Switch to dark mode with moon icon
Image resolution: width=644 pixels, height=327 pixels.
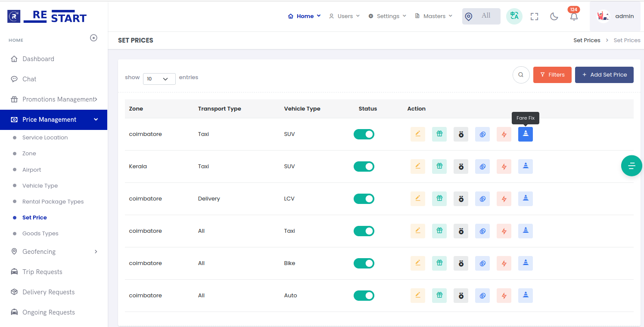tap(554, 17)
